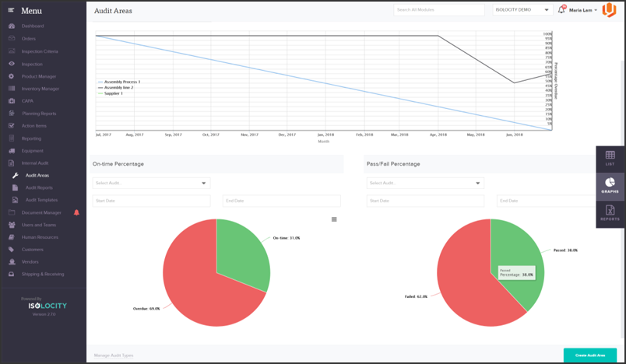Click the Inspection Criteria icon
626x364 pixels.
12,51
